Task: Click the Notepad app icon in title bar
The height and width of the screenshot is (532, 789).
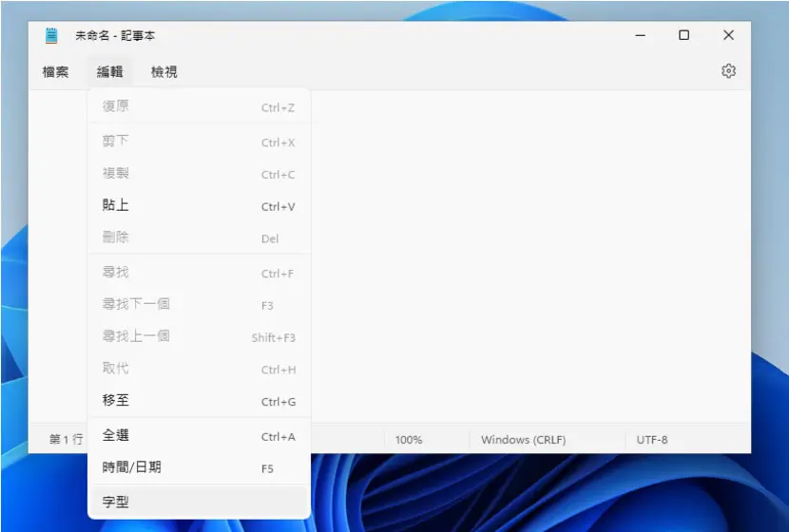Action: (50, 36)
